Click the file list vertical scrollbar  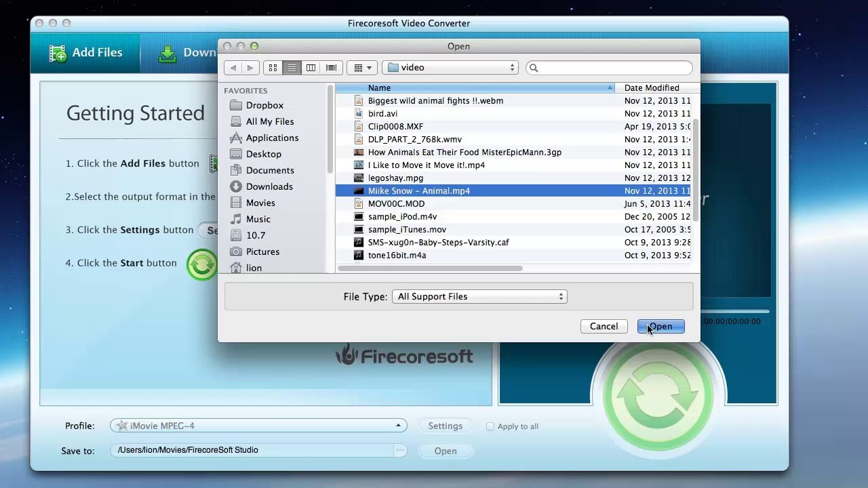pyautogui.click(x=695, y=169)
